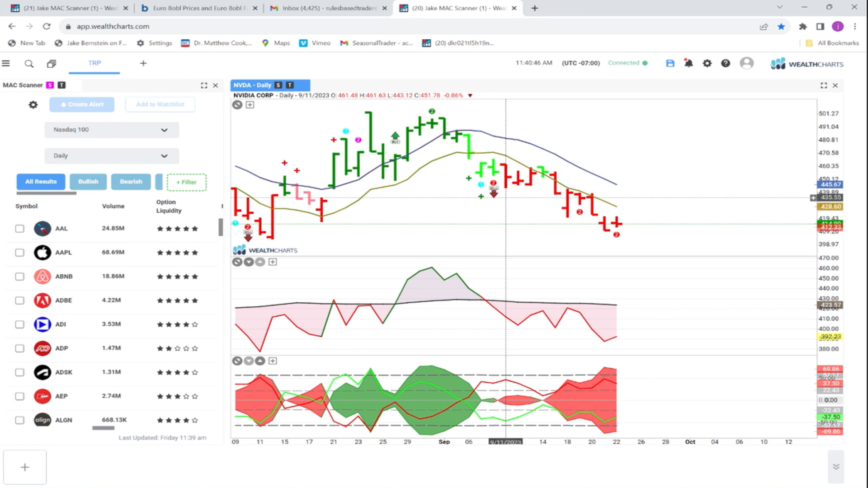Open MAC Scanner settings gear
Viewport: 868px width, 488px height.
pos(33,105)
